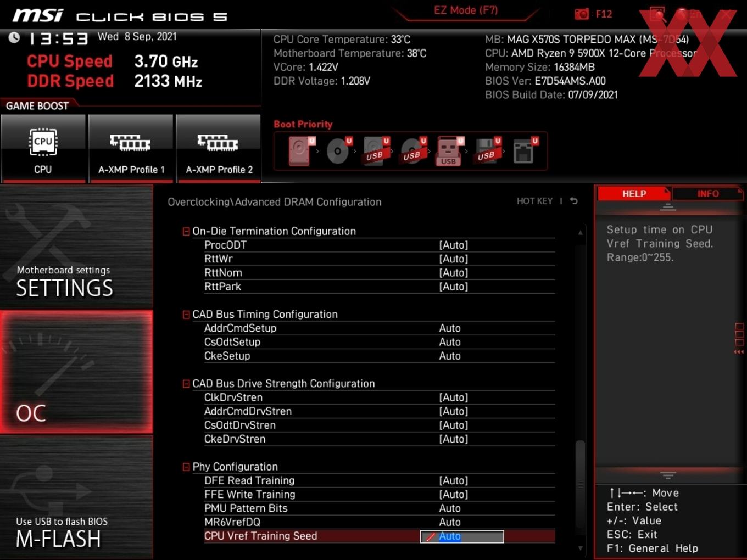Open AddrCmdDrvStren [Auto] value dropdown
The image size is (747, 560).
(x=454, y=411)
